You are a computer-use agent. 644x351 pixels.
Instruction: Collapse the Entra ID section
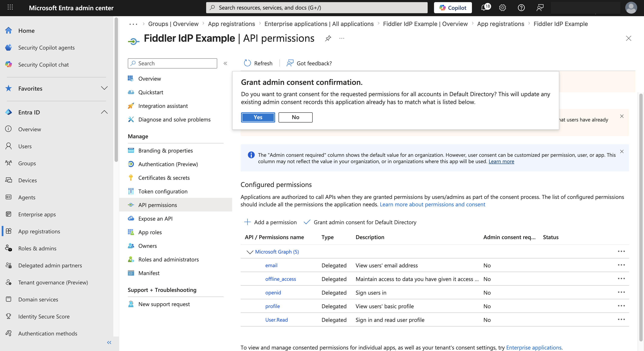[104, 112]
